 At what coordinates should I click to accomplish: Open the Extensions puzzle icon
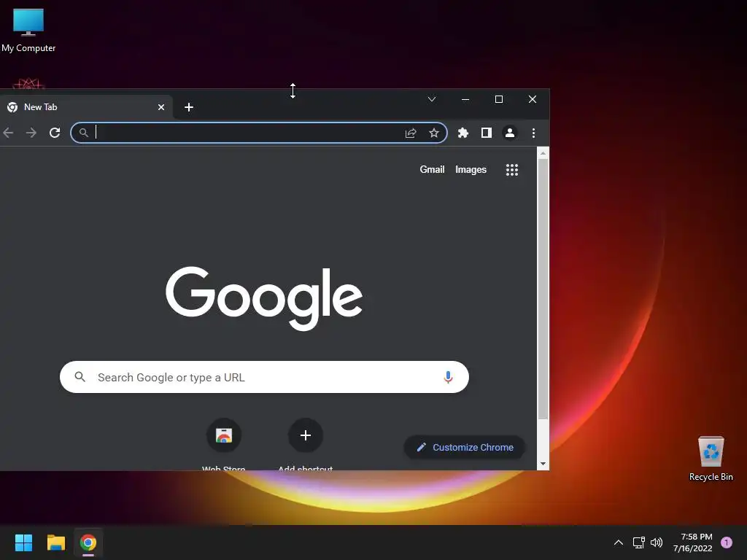(463, 133)
